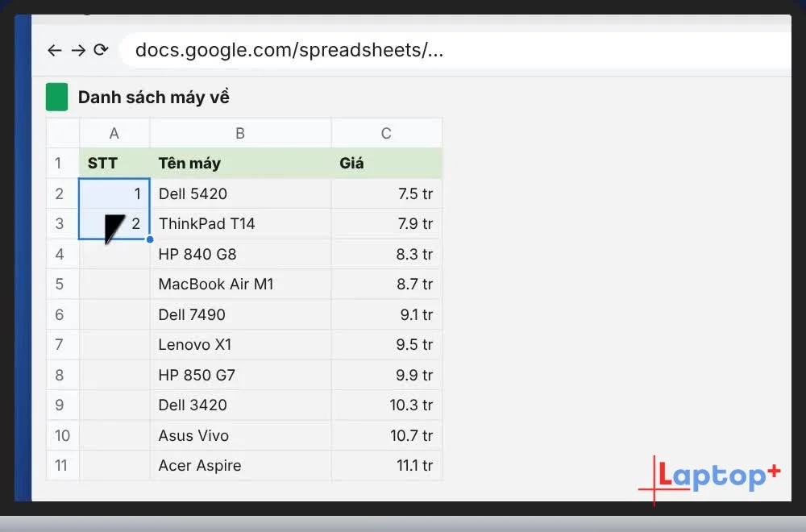Image resolution: width=806 pixels, height=532 pixels.
Task: Click the Tên máy header cell
Action: pos(240,163)
